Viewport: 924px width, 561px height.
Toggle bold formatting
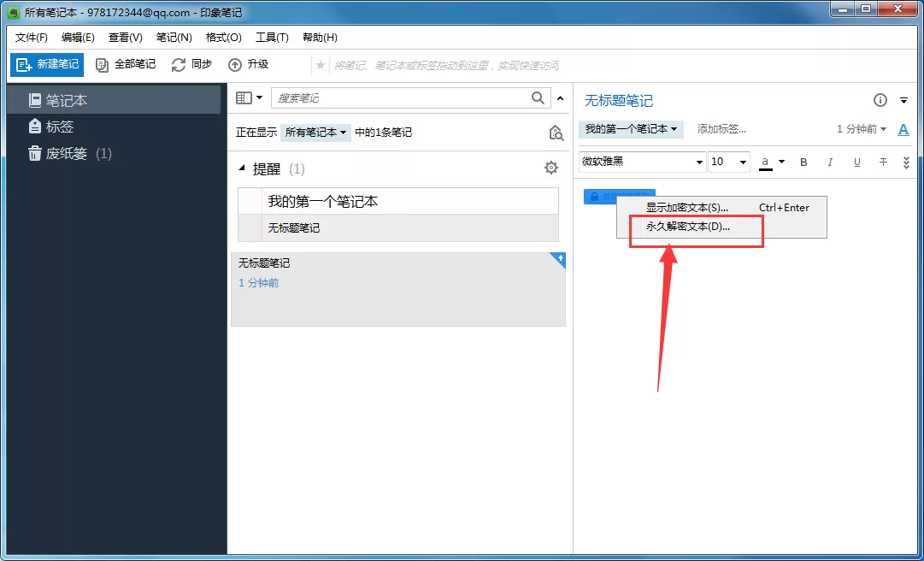pos(803,162)
